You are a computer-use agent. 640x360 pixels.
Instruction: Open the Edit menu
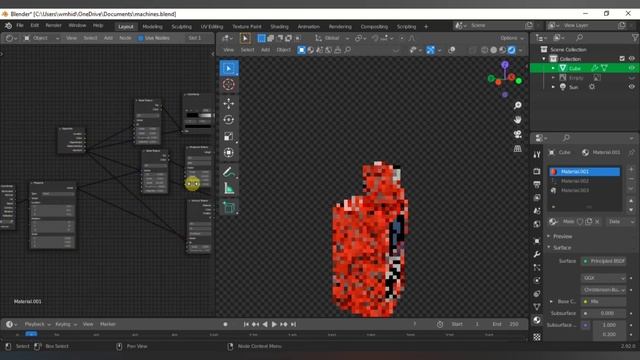[x=35, y=26]
